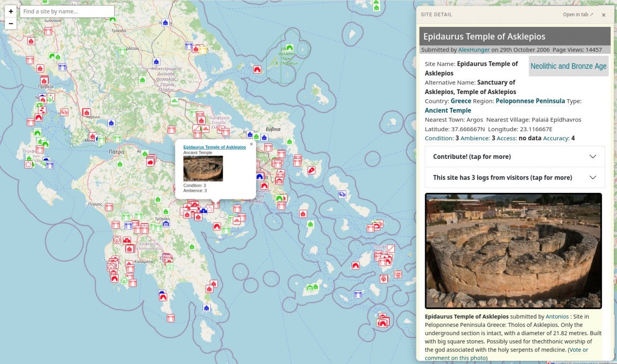The height and width of the screenshot is (364, 617).
Task: Open the Ancient Temple type link
Action: (448, 111)
